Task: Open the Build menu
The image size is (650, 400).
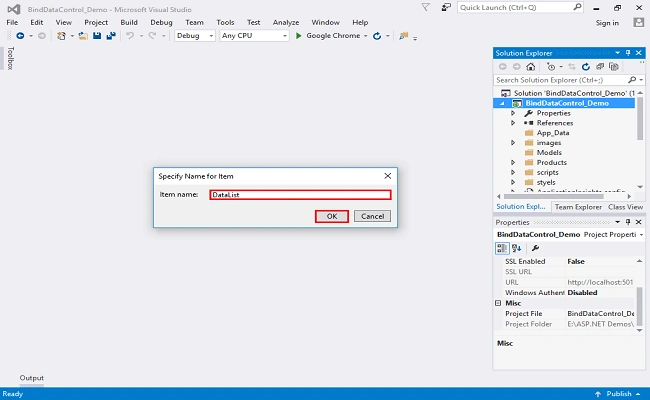Action: coord(129,22)
